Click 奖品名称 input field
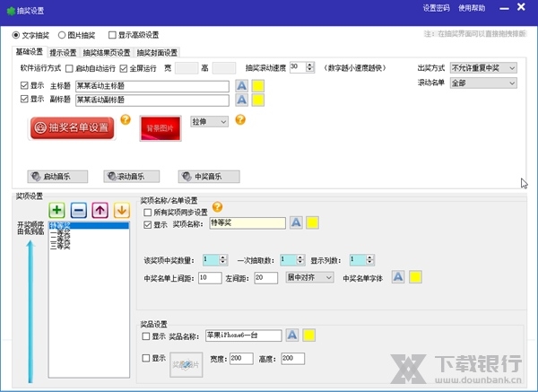Screen dimensions: 538x392 [244, 335]
